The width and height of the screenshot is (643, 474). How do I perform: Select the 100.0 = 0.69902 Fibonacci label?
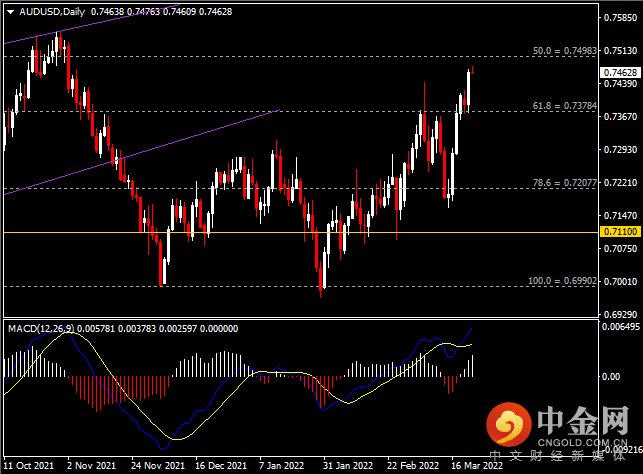coord(562,281)
